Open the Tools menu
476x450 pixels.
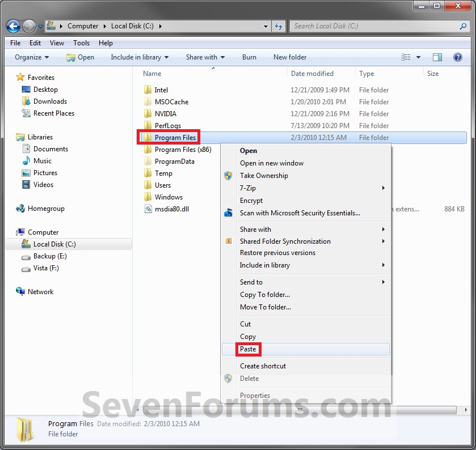point(81,43)
